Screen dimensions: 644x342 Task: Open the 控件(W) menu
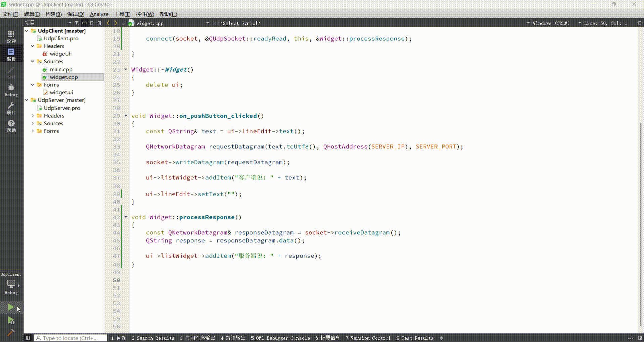[x=145, y=14]
